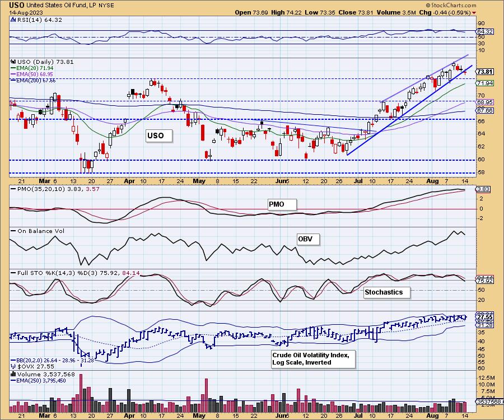Click the StockCharts.com watermark text
The height and width of the screenshot is (420, 504).
tap(451, 5)
